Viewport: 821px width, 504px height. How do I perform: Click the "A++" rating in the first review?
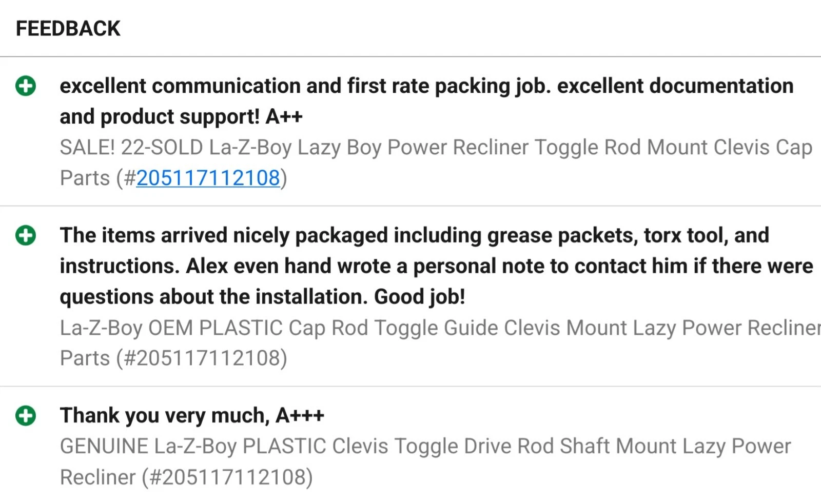(284, 117)
